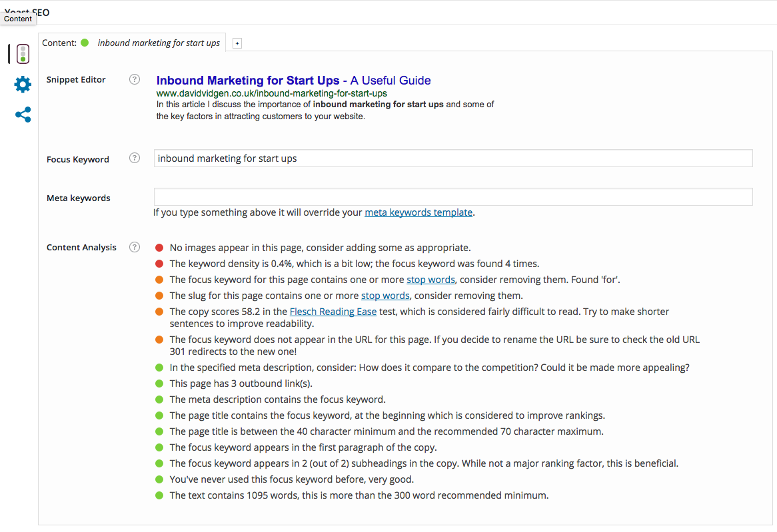Click the snippet URL davidvidgen.co.uk
This screenshot has width=777, height=532.
tap(271, 94)
